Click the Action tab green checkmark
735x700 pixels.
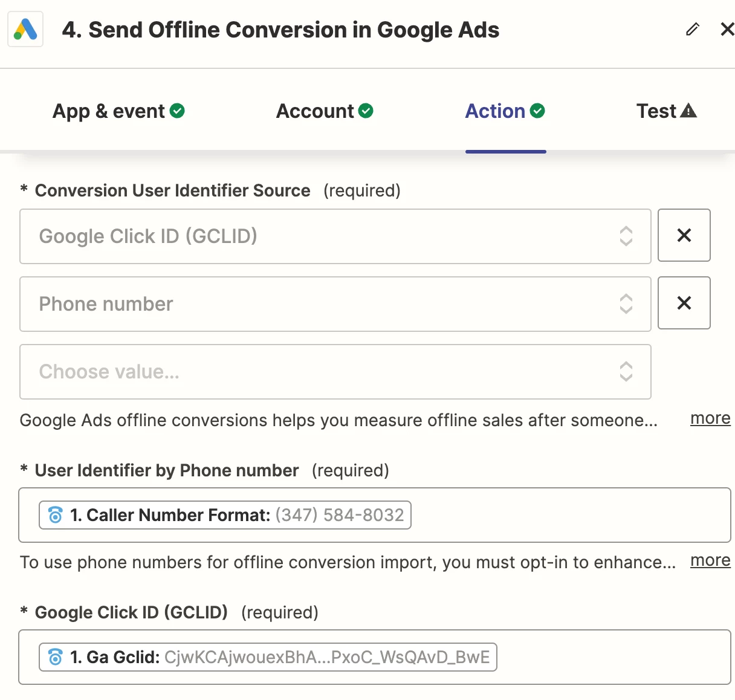click(537, 111)
